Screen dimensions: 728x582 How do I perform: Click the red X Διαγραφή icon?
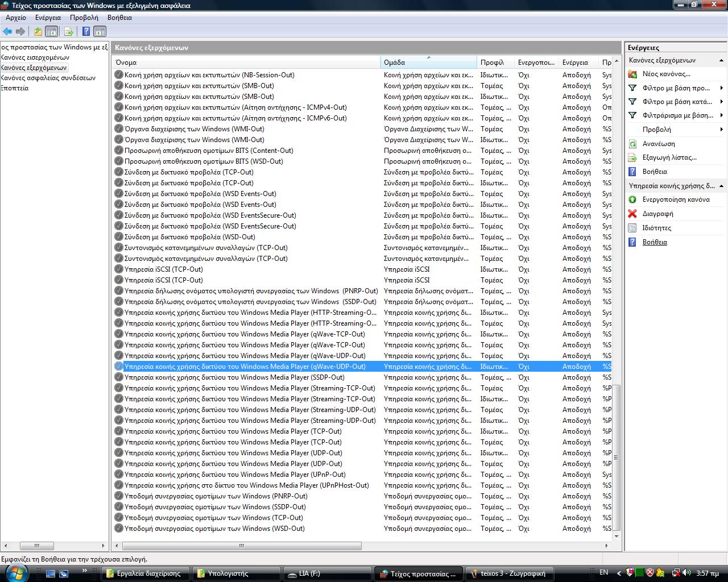tap(632, 214)
